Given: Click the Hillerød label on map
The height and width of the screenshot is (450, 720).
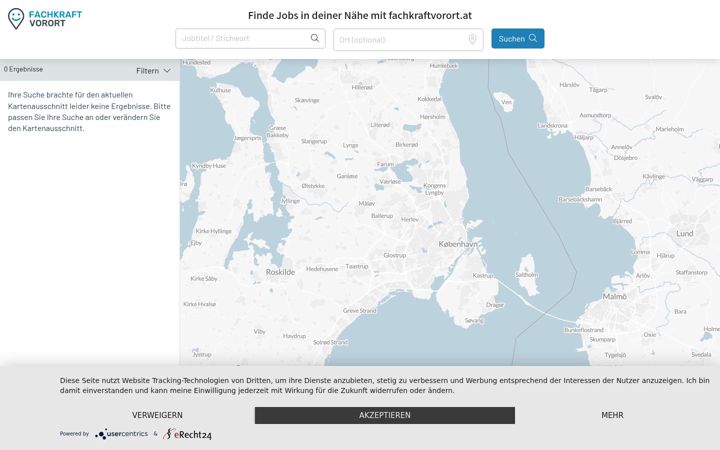Looking at the screenshot, I should 362,87.
